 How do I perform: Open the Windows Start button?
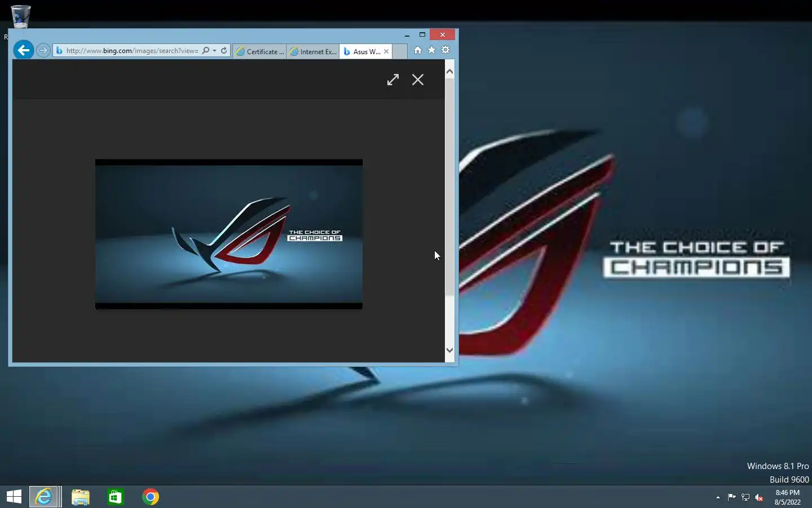(14, 497)
